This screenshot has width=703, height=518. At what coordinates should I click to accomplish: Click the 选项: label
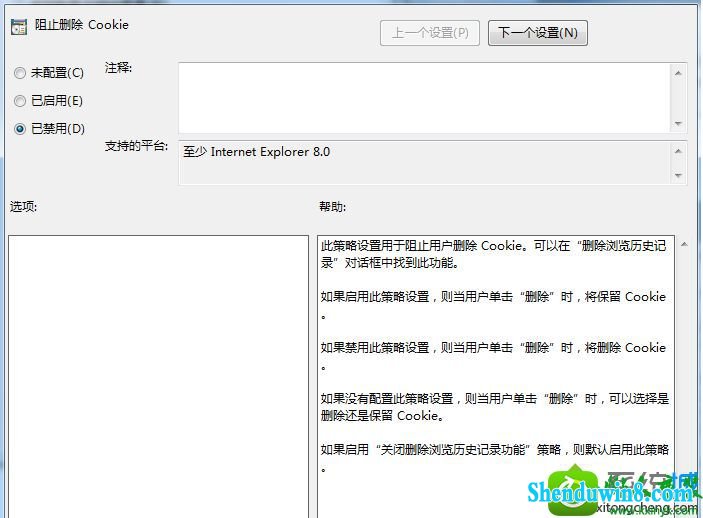pos(23,206)
